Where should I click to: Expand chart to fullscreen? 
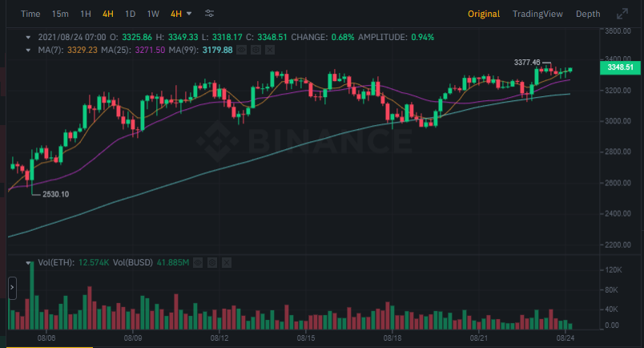pyautogui.click(x=622, y=14)
